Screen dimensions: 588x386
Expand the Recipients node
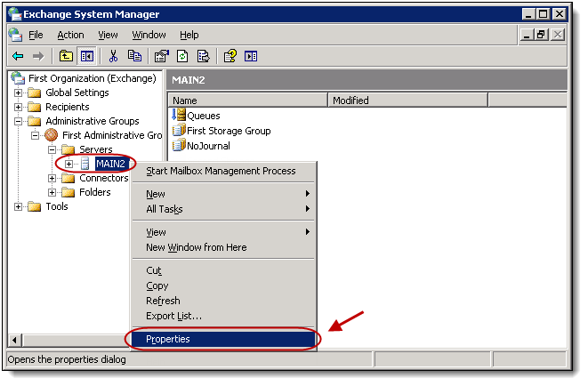[x=18, y=107]
